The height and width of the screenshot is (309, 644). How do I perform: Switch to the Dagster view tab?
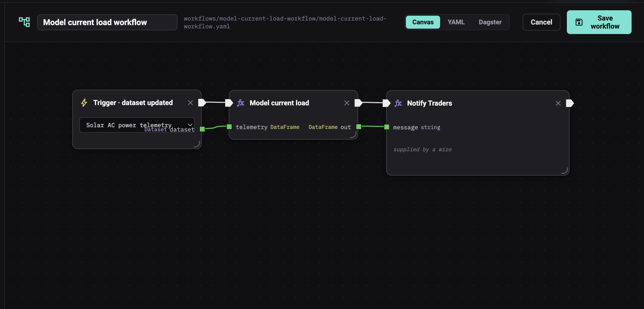pos(490,22)
